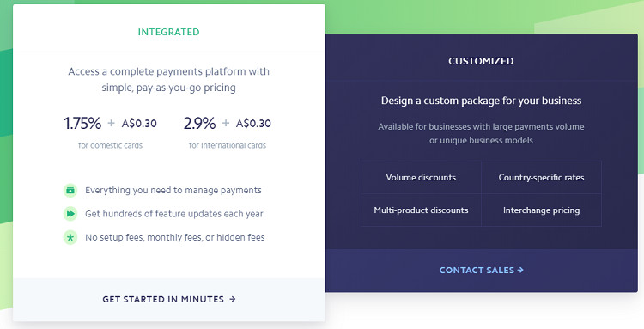The width and height of the screenshot is (644, 329).
Task: Click the 'for international cards' label
Action: click(x=228, y=145)
